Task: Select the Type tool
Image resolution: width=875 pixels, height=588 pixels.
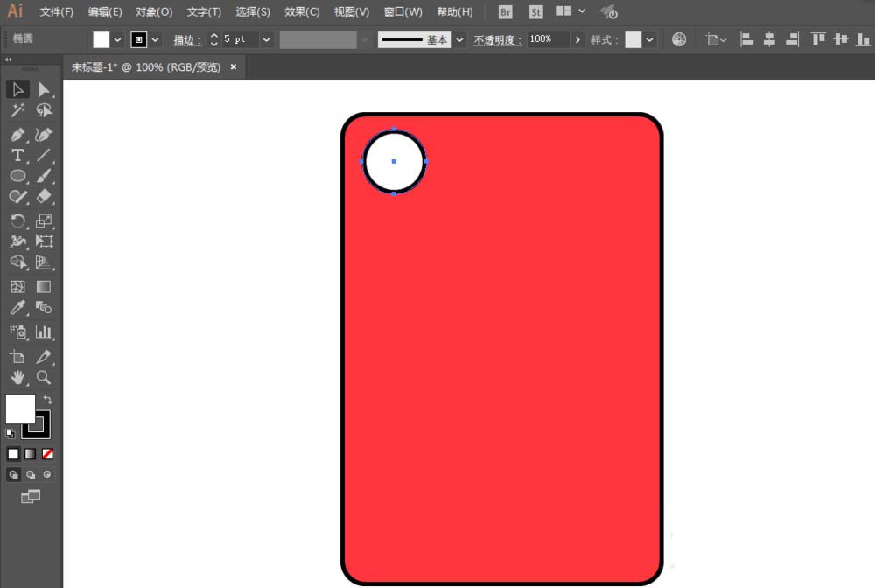Action: [17, 155]
